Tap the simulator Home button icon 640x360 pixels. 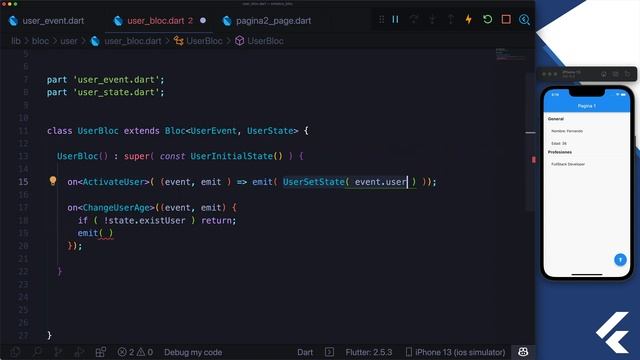click(604, 74)
